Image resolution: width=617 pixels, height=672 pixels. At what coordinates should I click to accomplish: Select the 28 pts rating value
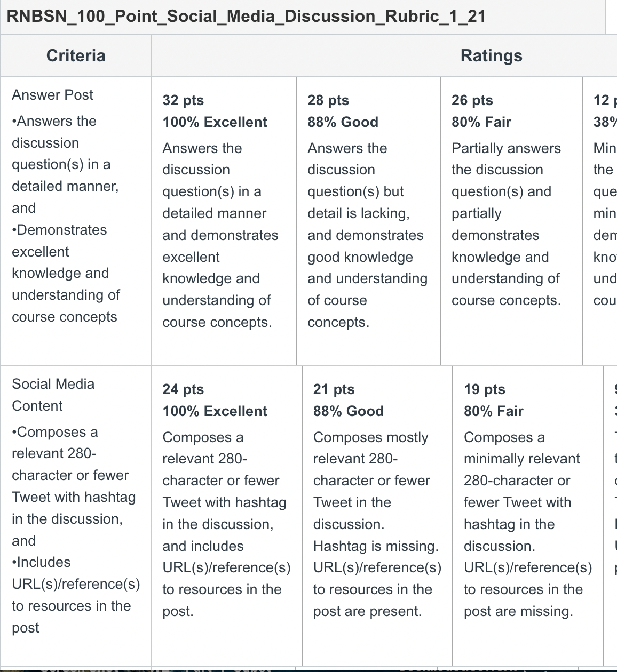328,100
